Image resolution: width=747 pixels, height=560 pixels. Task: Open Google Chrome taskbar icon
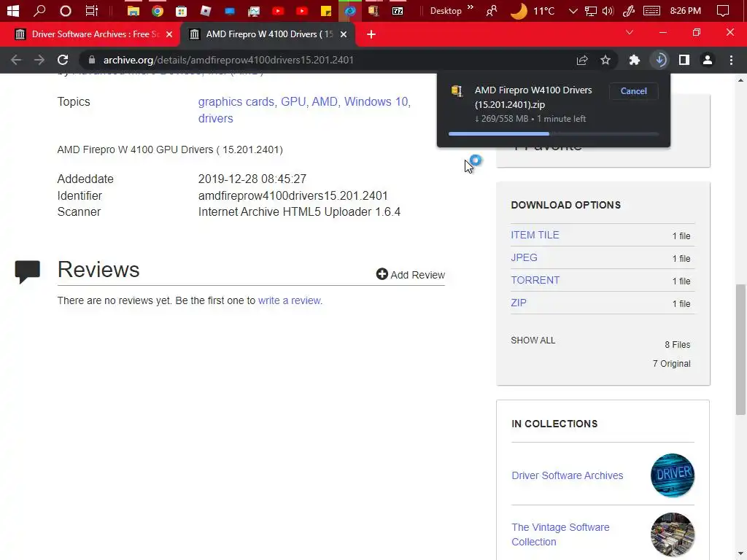[x=158, y=10]
